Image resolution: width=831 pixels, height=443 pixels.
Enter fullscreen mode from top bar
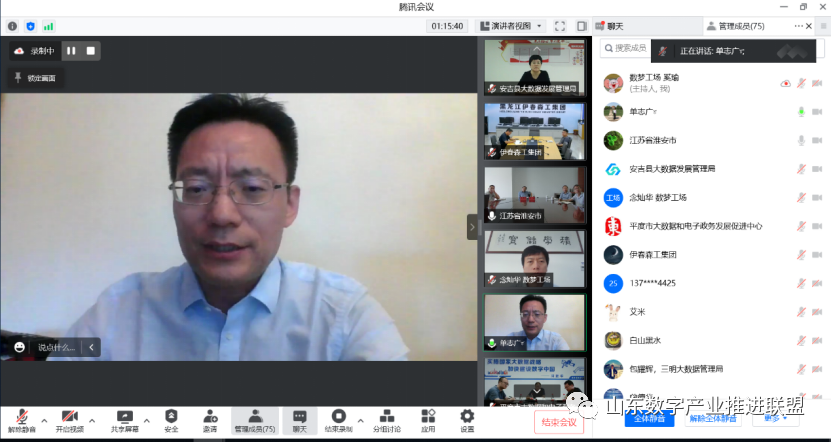pyautogui.click(x=560, y=26)
